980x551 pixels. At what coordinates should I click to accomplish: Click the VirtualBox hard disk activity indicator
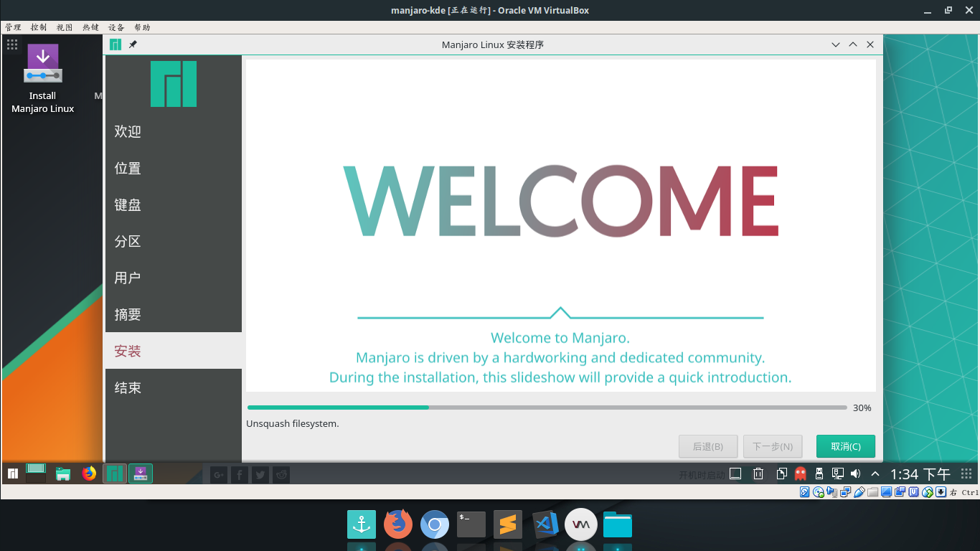pos(805,492)
